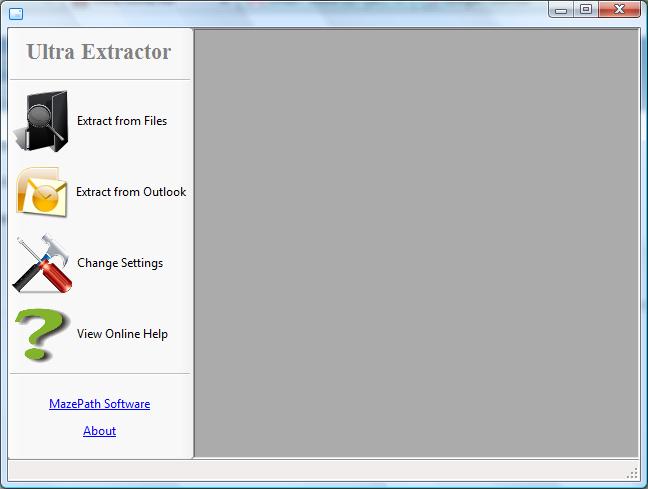Visit the MazePath Software link
The image size is (648, 489).
point(100,404)
